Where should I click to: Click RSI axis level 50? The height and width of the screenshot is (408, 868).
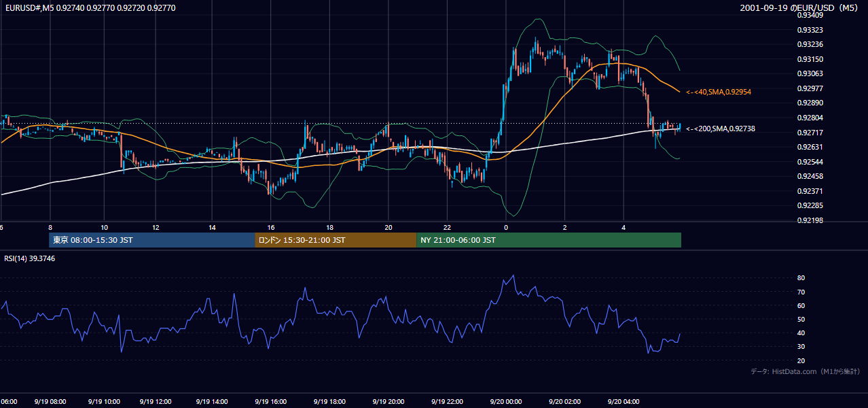point(801,319)
